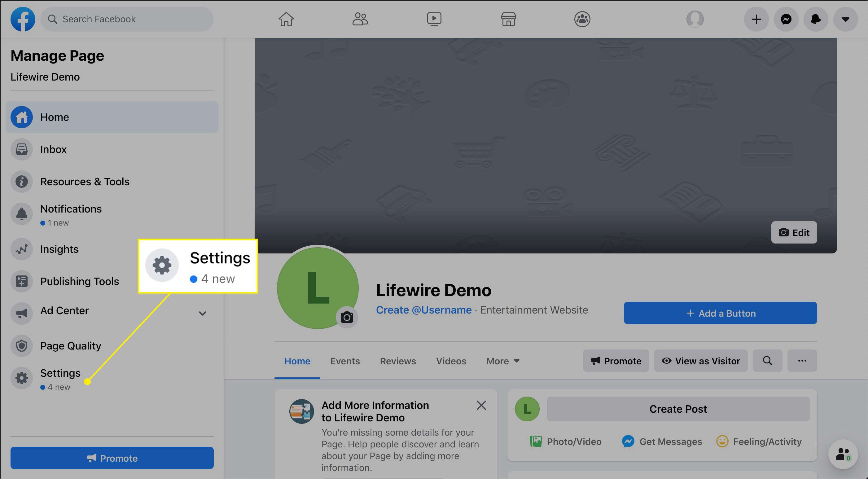Viewport: 868px width, 479px height.
Task: Open the new group chat floating icon
Action: click(843, 455)
